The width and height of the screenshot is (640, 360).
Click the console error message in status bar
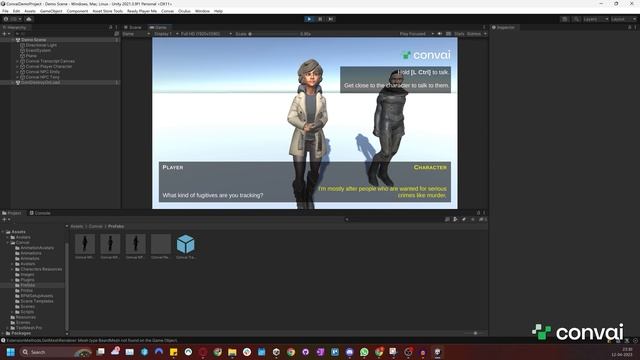pos(92,340)
